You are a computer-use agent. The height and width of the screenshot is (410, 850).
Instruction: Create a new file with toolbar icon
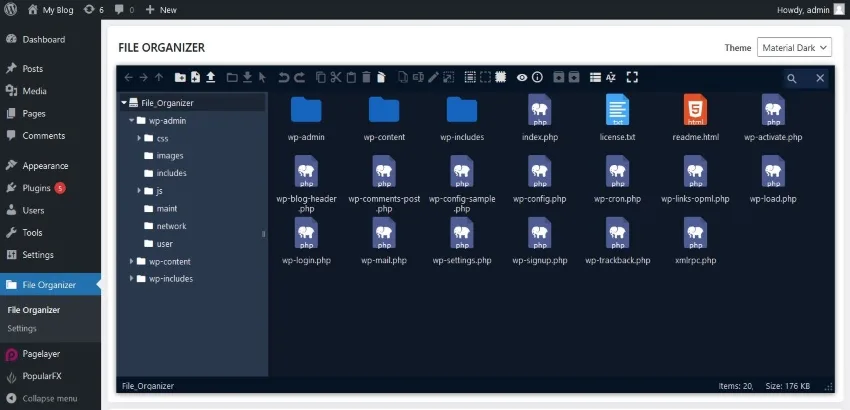pyautogui.click(x=196, y=78)
